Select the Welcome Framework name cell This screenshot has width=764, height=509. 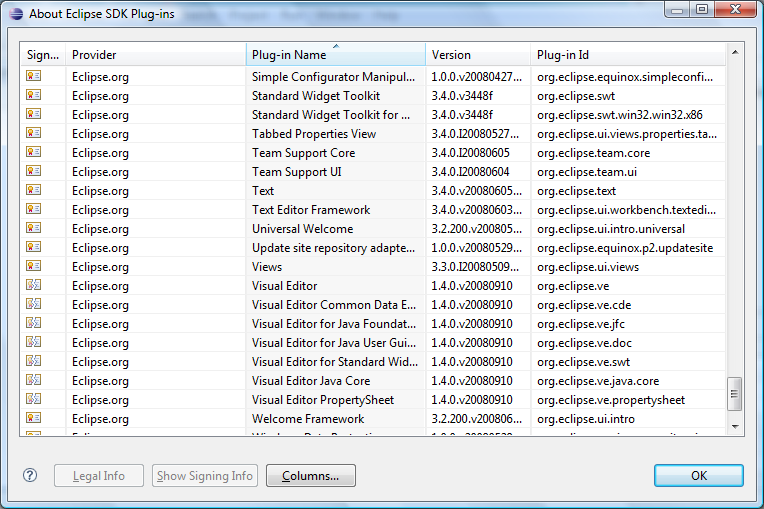point(308,419)
